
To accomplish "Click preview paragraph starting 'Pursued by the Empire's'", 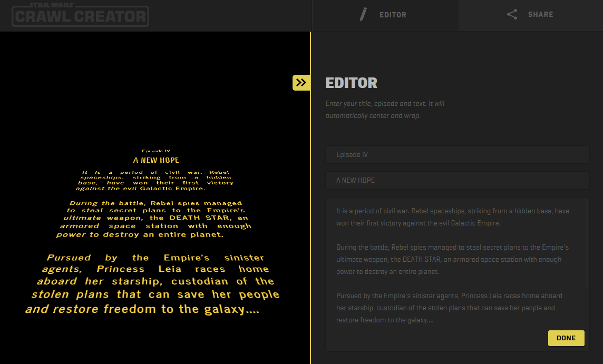I will [152, 283].
